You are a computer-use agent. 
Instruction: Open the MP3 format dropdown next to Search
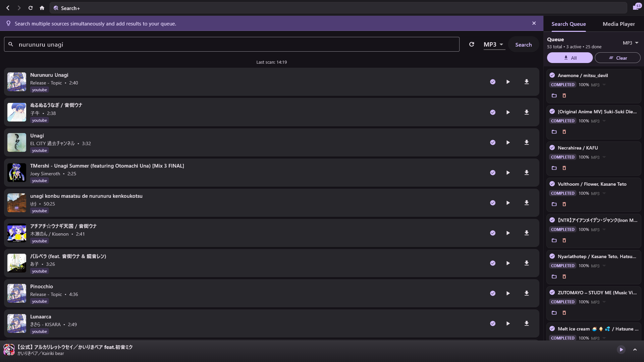[x=494, y=44]
